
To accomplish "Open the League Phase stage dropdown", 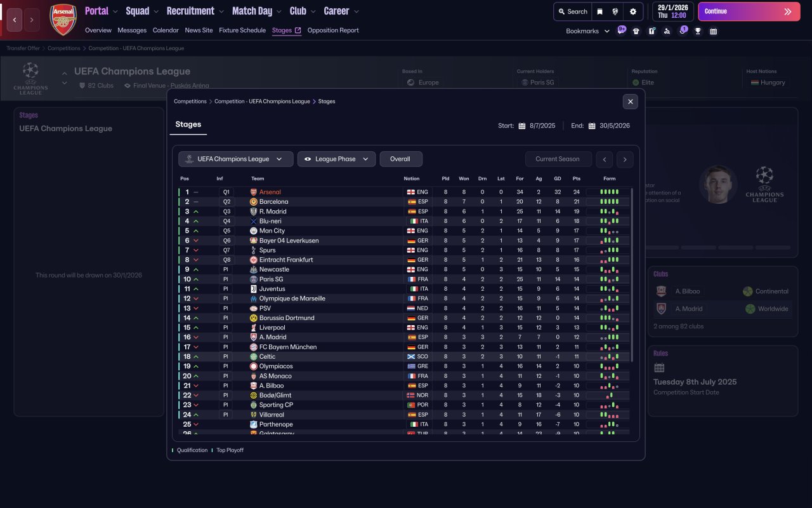I will click(x=336, y=159).
